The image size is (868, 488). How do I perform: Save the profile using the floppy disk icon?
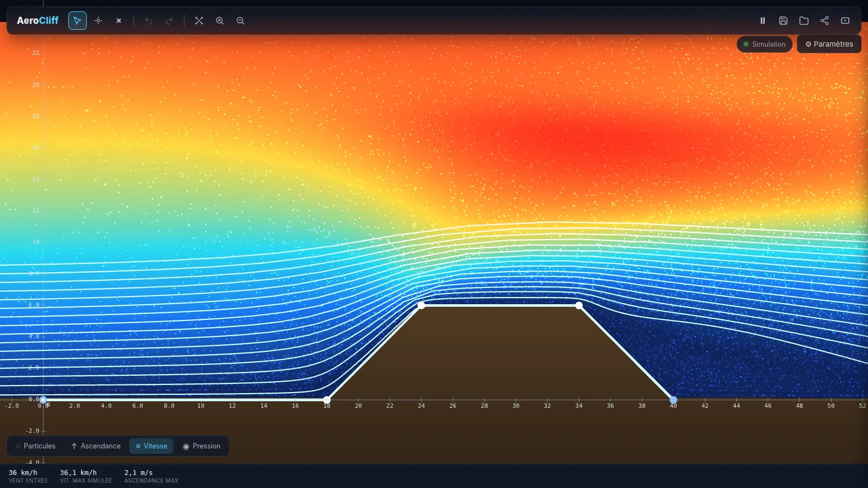(x=783, y=21)
